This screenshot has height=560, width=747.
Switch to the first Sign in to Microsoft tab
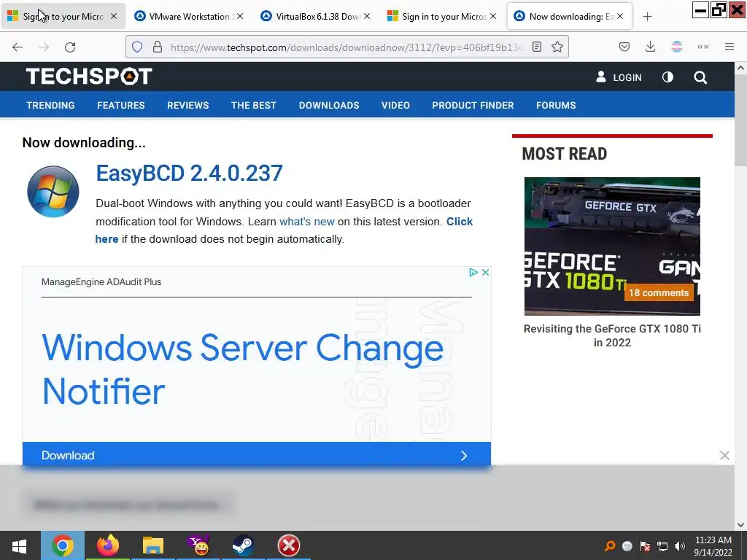(63, 16)
